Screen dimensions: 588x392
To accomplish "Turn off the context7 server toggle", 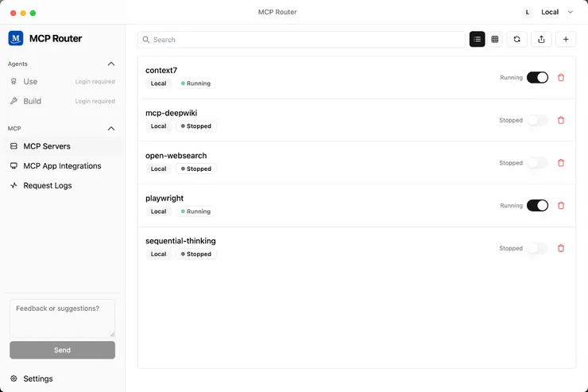I will pyautogui.click(x=537, y=78).
